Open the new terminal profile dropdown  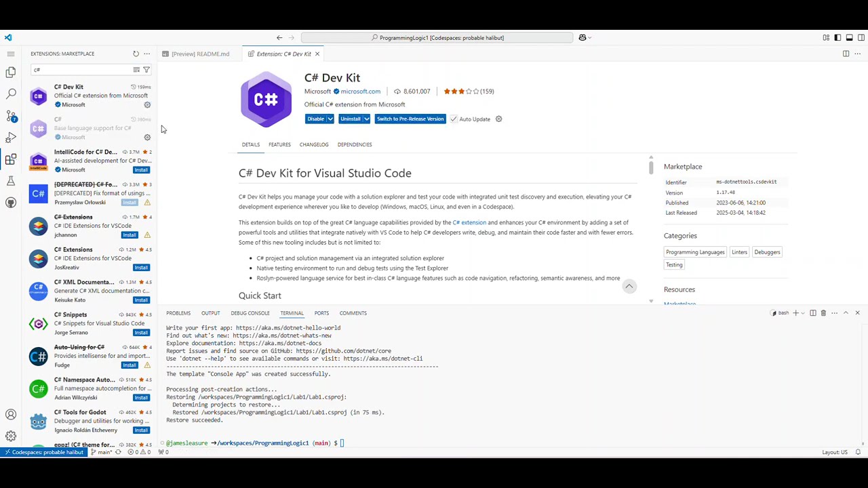click(803, 313)
